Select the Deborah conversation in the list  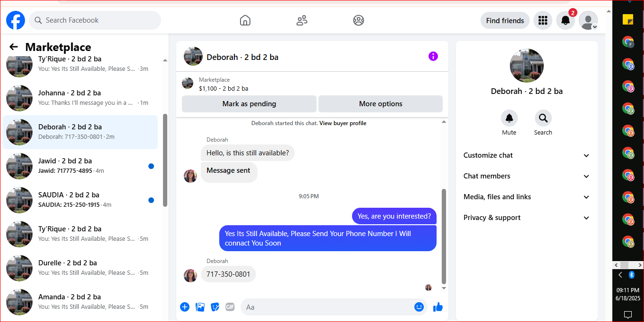pyautogui.click(x=80, y=132)
